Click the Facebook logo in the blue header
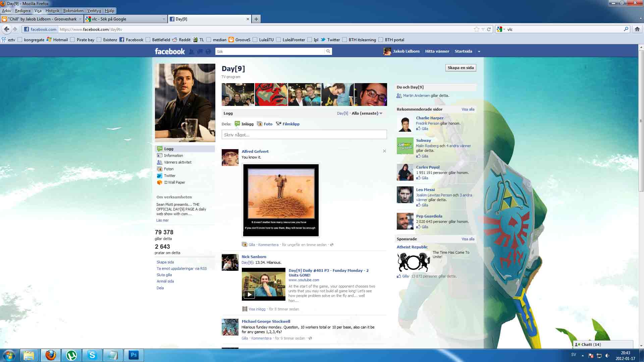 170,51
